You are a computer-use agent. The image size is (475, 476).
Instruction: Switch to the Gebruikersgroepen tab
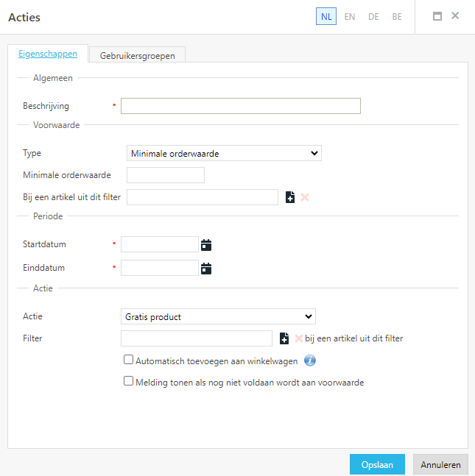(138, 56)
